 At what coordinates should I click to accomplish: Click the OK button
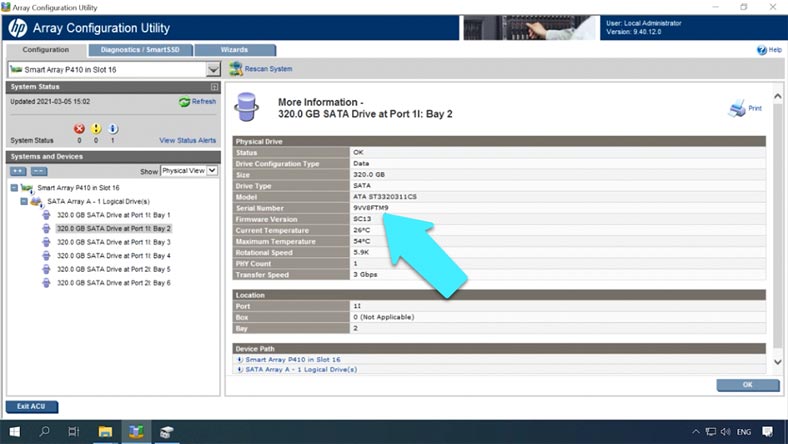pyautogui.click(x=748, y=385)
